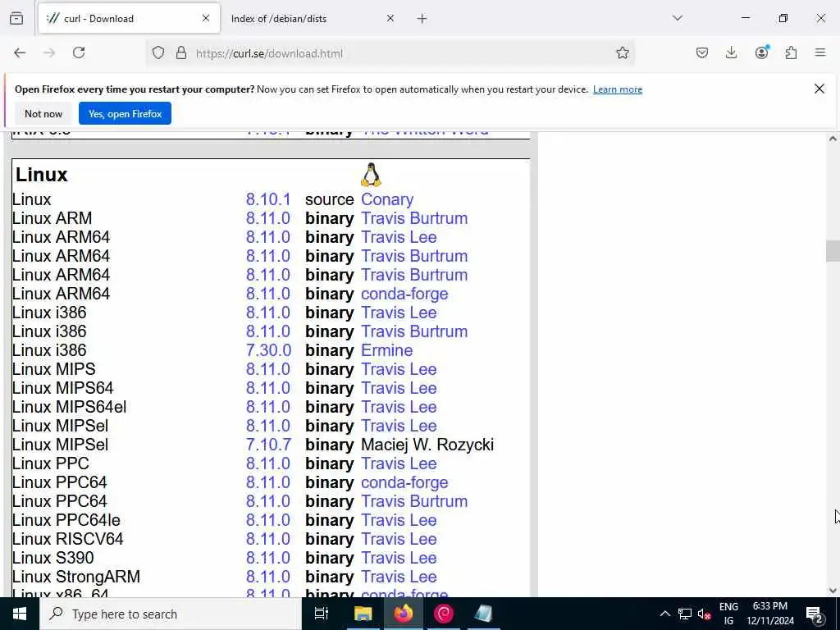Open Firefox View icon in tab bar
The width and height of the screenshot is (840, 630).
16,18
